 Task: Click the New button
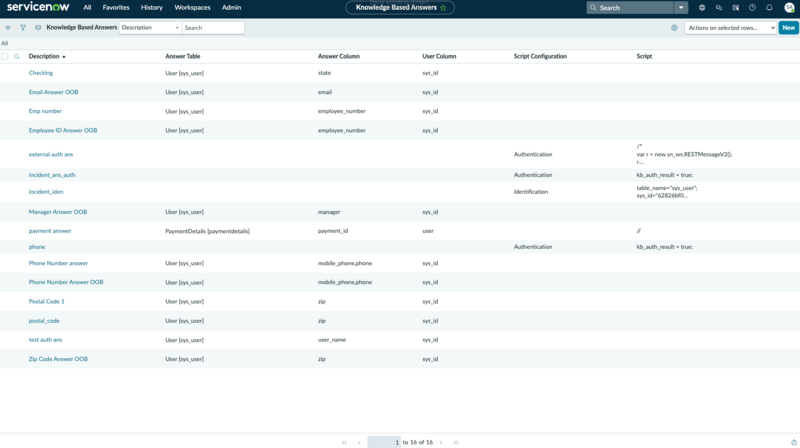coord(788,28)
